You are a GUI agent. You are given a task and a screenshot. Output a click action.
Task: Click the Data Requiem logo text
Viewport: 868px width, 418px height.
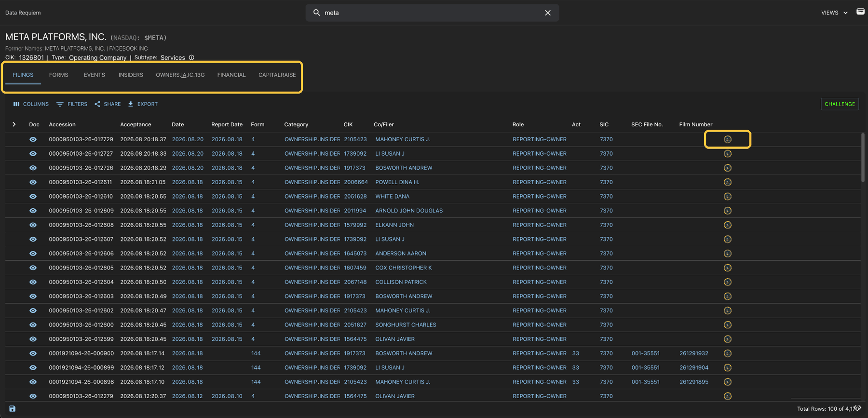coord(23,13)
